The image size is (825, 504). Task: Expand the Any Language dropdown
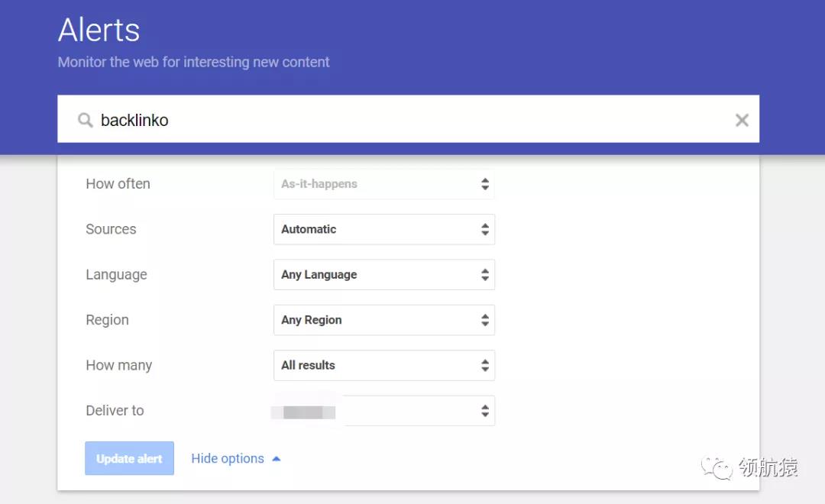[x=383, y=275]
